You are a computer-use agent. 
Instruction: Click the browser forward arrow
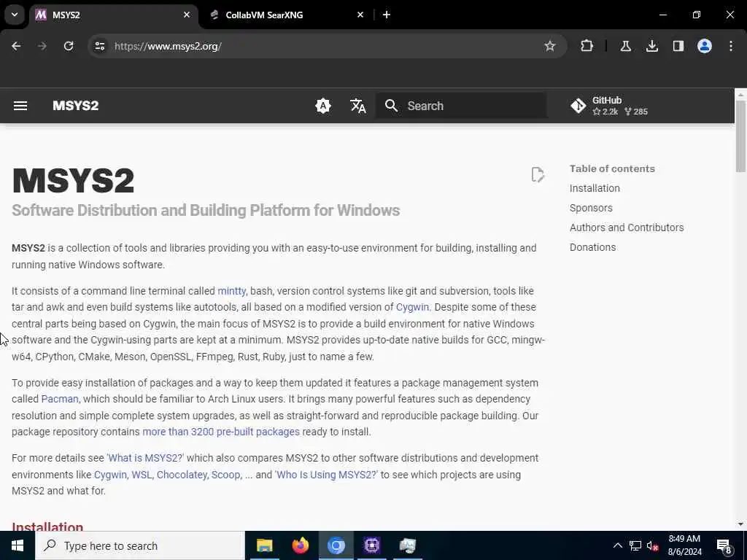[x=42, y=46]
